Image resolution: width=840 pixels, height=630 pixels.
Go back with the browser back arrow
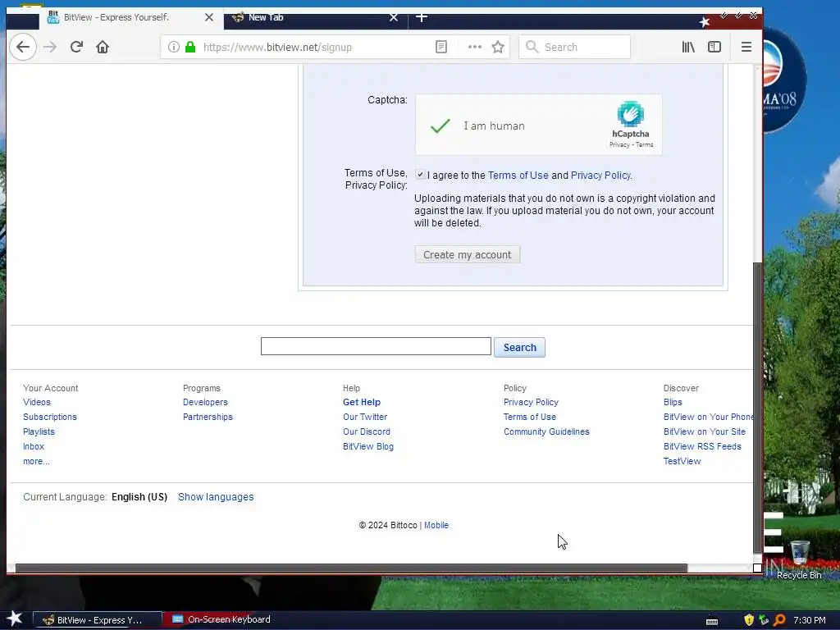click(23, 47)
